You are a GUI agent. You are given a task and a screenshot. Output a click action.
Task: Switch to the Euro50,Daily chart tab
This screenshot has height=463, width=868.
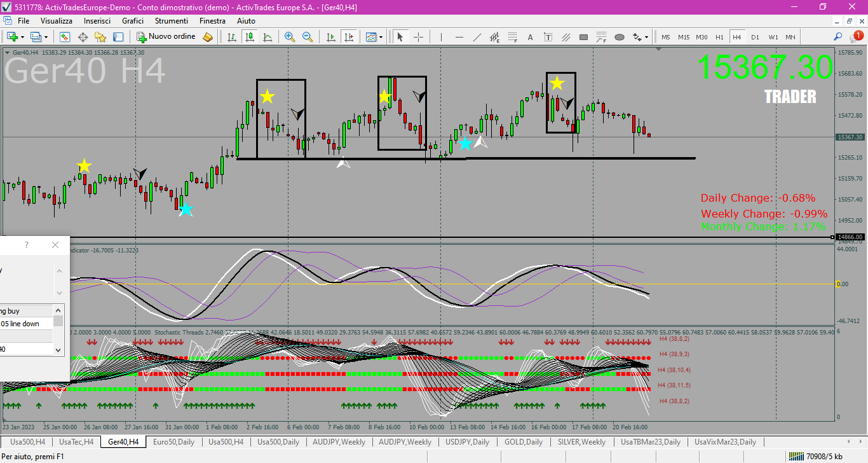point(174,441)
